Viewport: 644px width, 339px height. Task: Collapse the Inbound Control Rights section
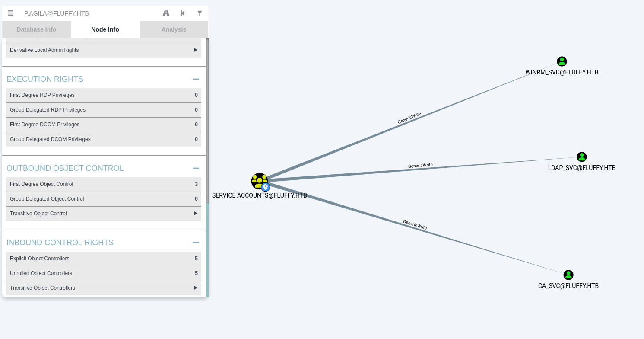[x=196, y=243]
